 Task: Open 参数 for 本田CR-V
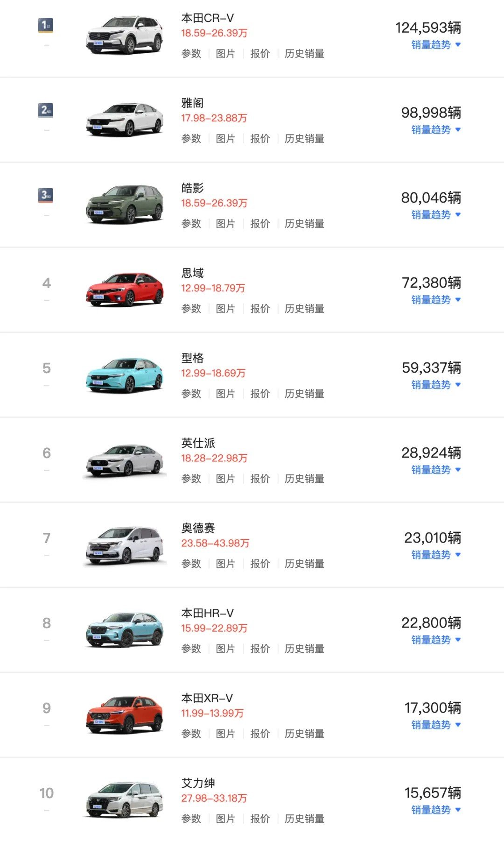pyautogui.click(x=191, y=54)
